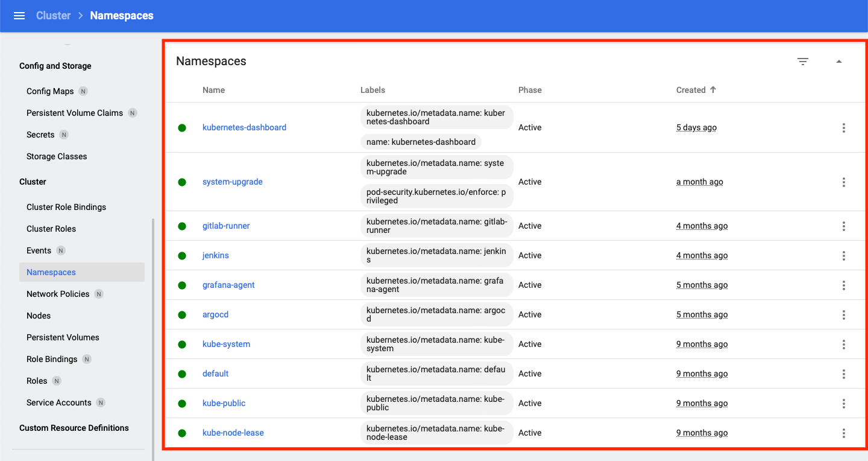The height and width of the screenshot is (461, 868).
Task: Open the gitlab-runner namespace link
Action: [226, 226]
